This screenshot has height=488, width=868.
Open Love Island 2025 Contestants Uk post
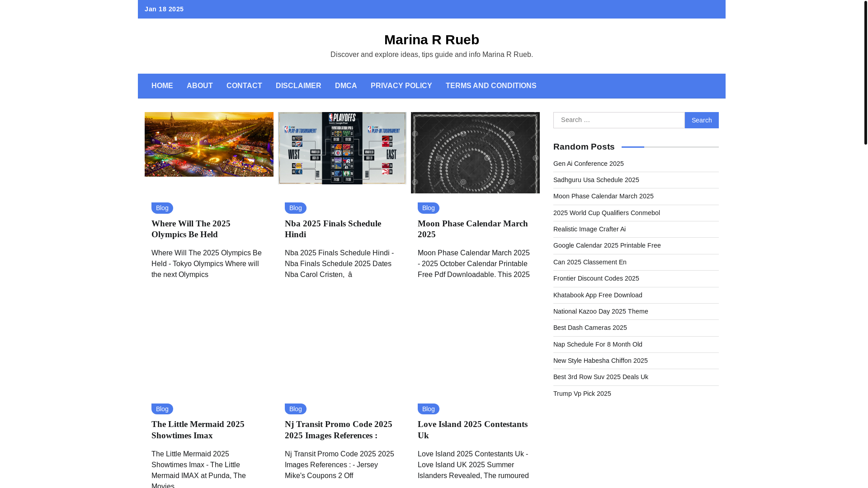tap(472, 430)
